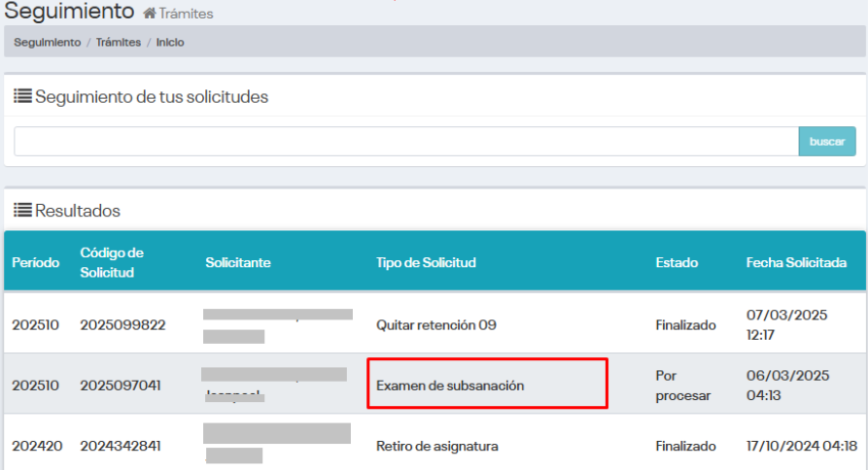The image size is (868, 470).
Task: Select the Examen de subsanación request
Action: click(450, 386)
